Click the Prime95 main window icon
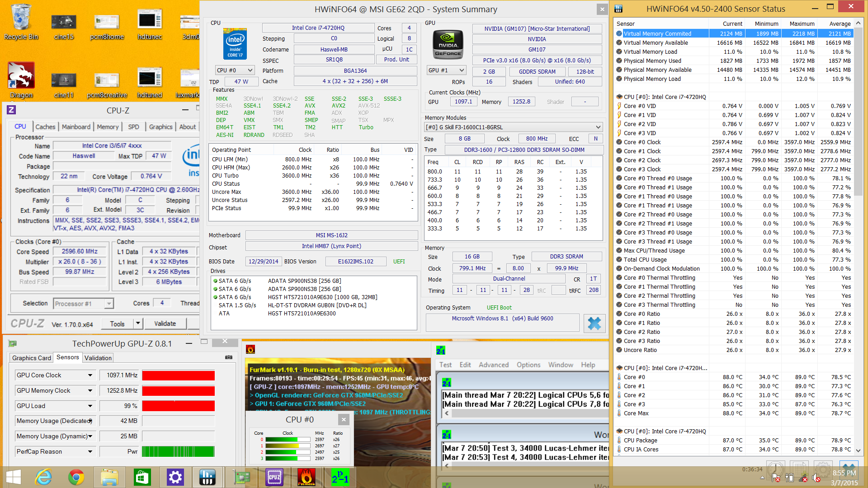Image resolution: width=868 pixels, height=488 pixels. 441,350
